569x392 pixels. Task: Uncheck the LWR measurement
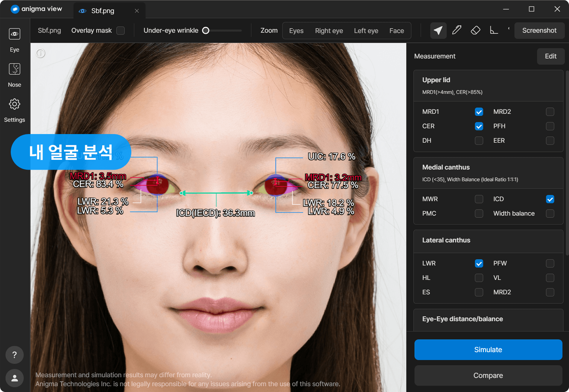click(x=479, y=263)
